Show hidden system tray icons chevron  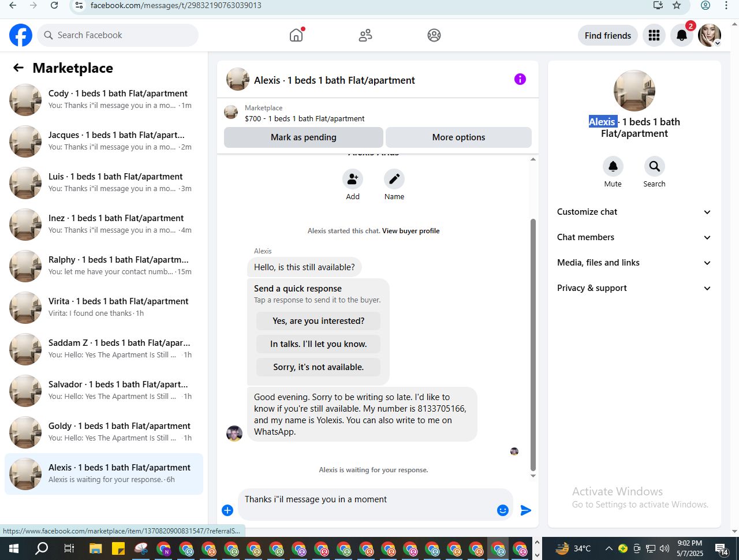609,548
